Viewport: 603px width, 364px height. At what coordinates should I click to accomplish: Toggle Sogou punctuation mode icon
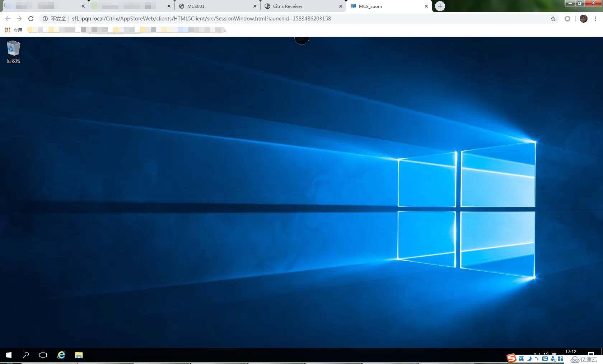pyautogui.click(x=537, y=359)
